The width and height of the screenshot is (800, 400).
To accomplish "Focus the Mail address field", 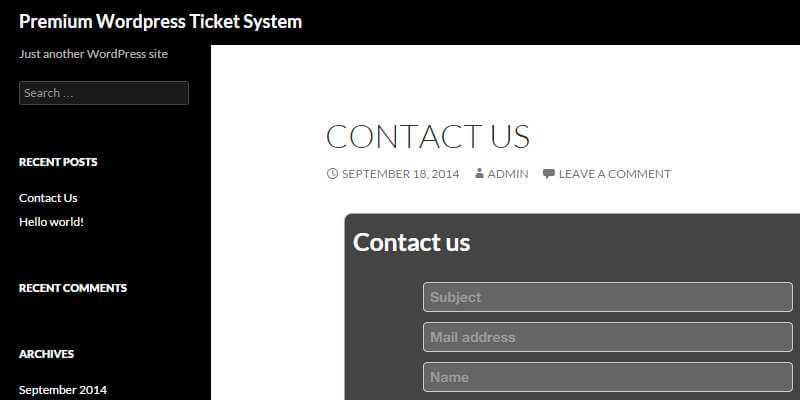I will click(x=610, y=337).
